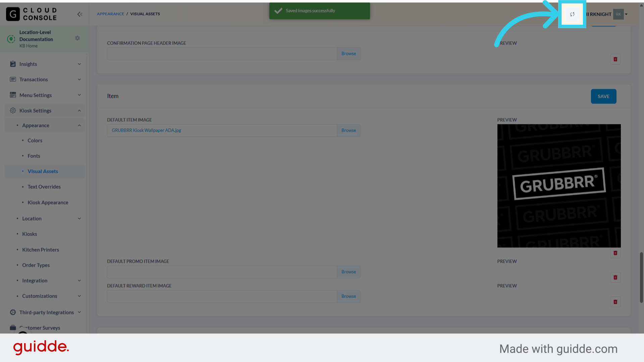Open Text Overrides page
Image resolution: width=644 pixels, height=362 pixels.
click(x=44, y=187)
